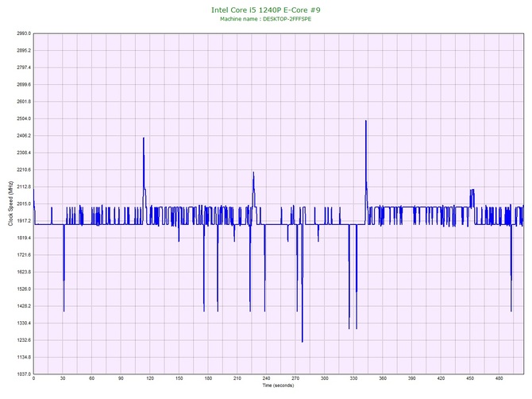
Task: Click the 120 tick on time axis
Action: tap(150, 378)
